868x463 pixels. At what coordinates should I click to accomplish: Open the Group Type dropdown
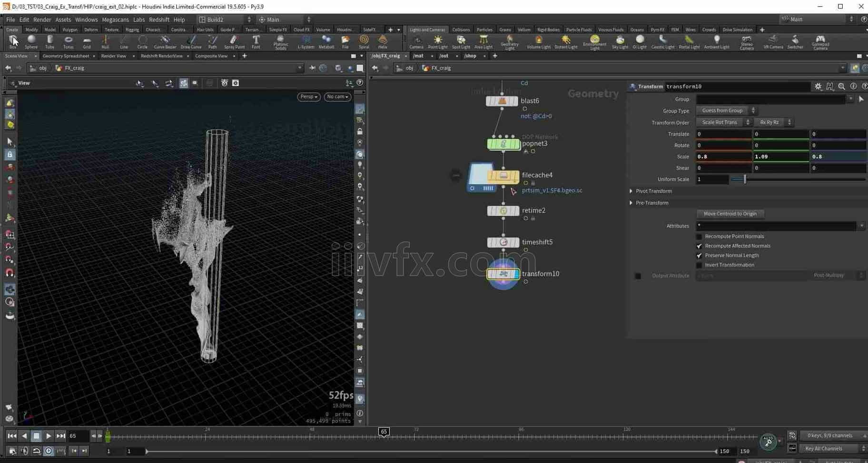click(x=726, y=111)
